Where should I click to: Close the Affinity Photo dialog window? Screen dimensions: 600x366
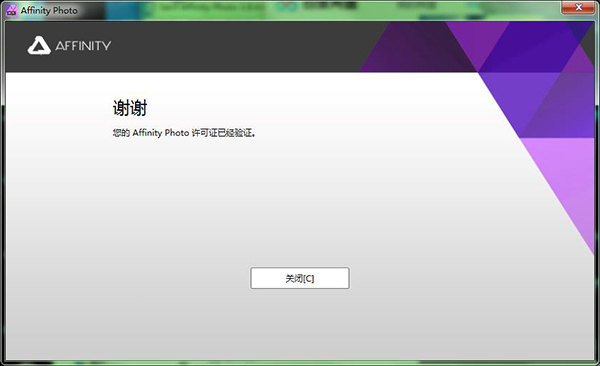click(x=578, y=7)
